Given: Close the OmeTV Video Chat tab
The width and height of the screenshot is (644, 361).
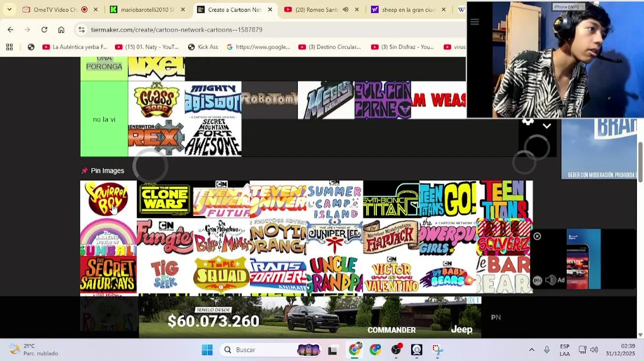Looking at the screenshot, I should pos(96,10).
